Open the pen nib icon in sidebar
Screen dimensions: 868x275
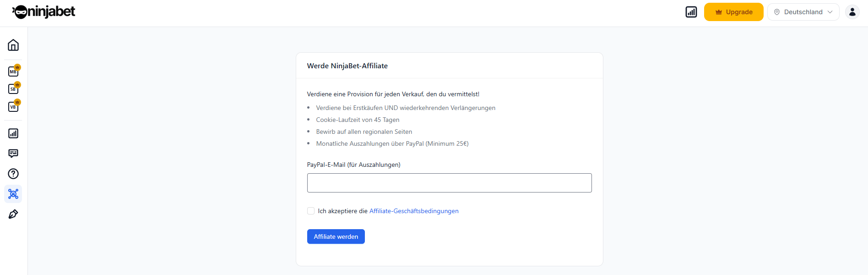click(13, 214)
